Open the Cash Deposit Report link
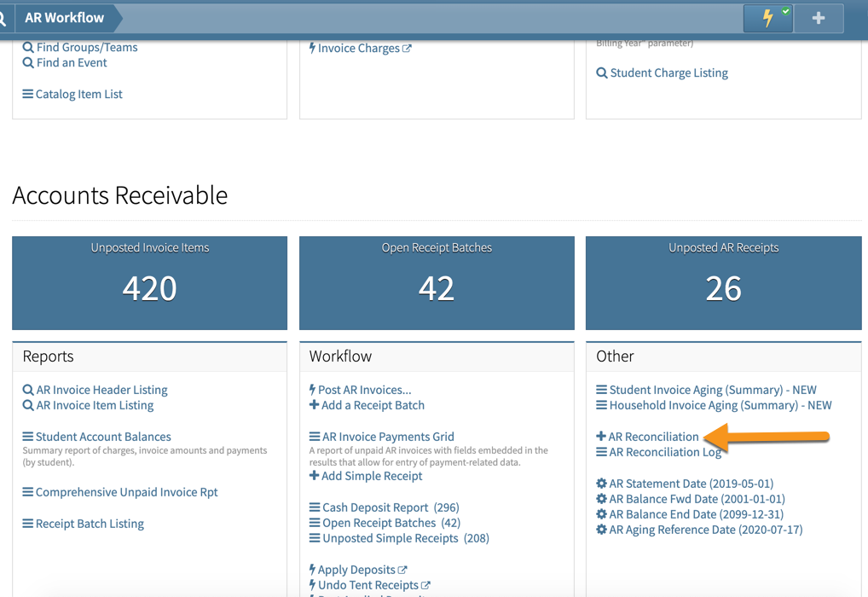 click(375, 507)
